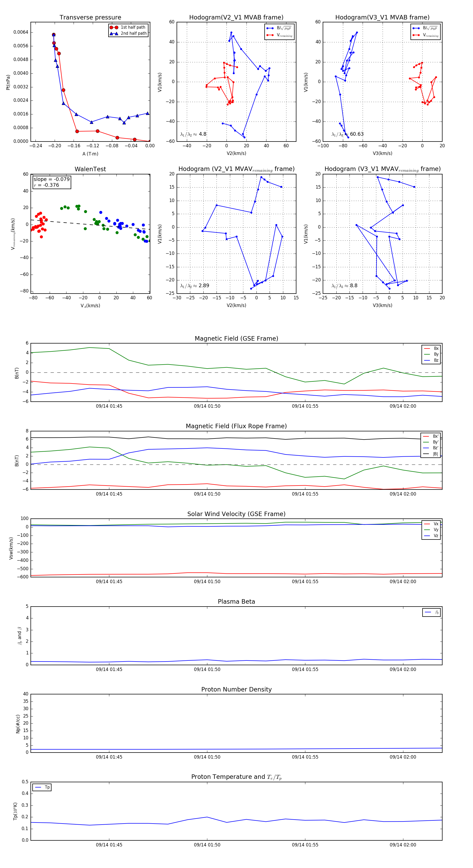
Task: Select '1st half path' legend entry
Action: [x=128, y=27]
